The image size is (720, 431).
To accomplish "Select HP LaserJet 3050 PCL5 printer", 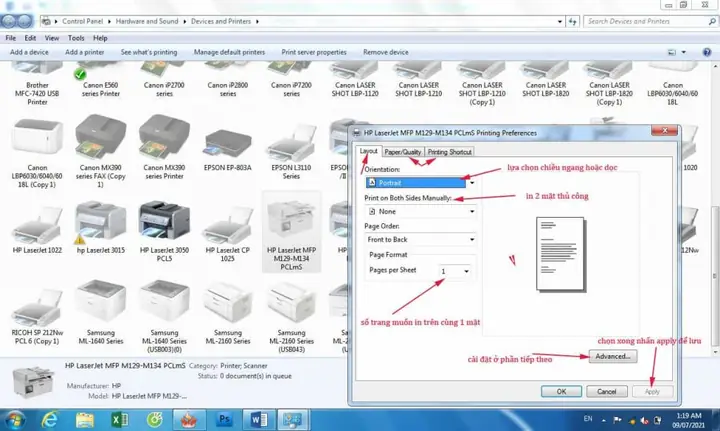I will (164, 232).
